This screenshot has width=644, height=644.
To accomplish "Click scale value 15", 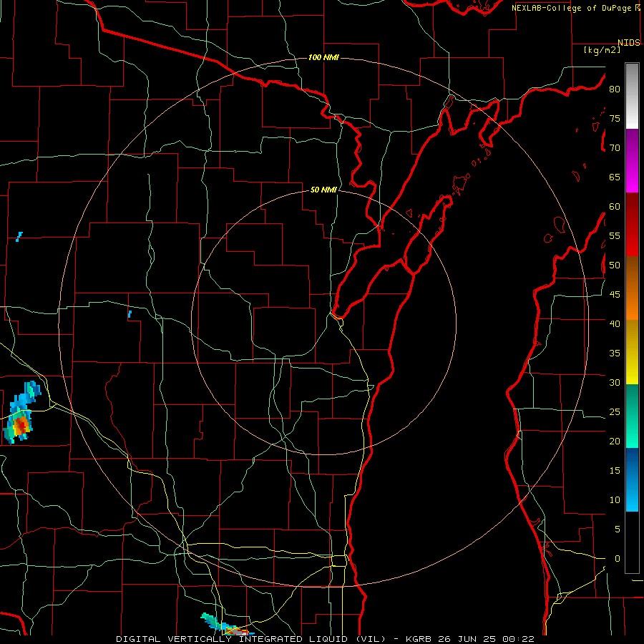I will point(615,471).
